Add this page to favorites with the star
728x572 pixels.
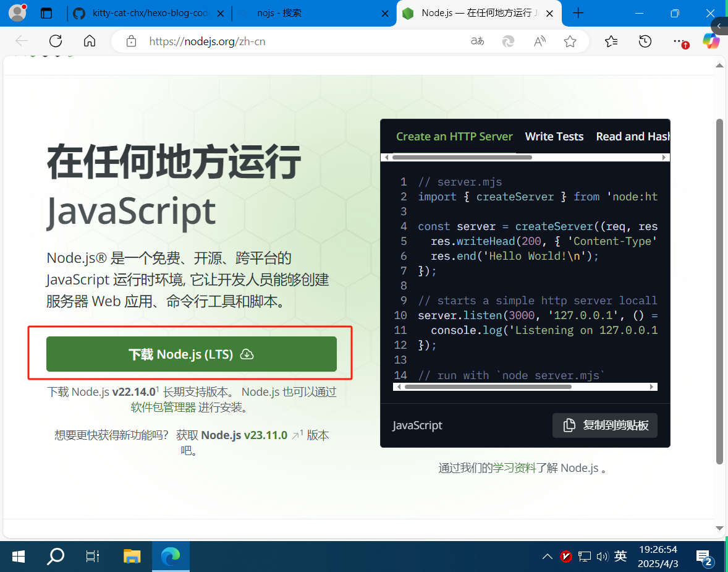[570, 41]
